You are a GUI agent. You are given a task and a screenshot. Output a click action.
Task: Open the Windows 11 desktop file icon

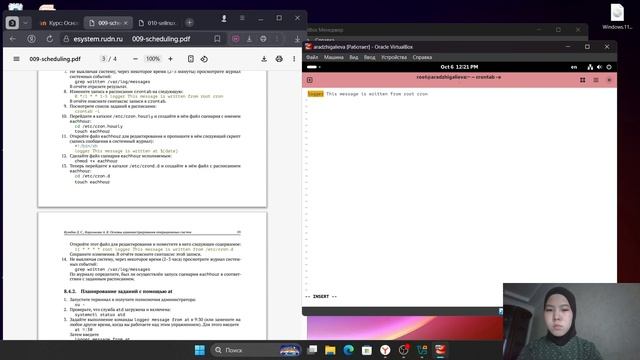pos(617,16)
